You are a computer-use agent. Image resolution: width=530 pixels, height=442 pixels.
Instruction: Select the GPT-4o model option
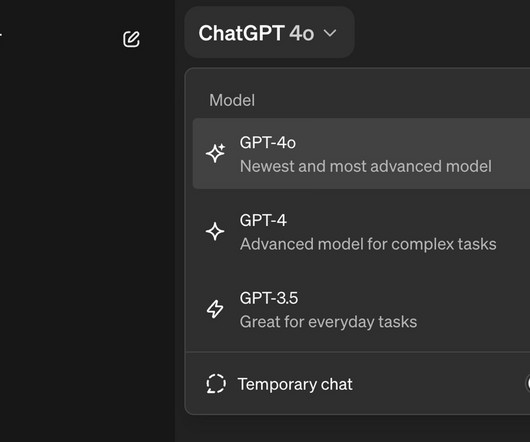361,153
